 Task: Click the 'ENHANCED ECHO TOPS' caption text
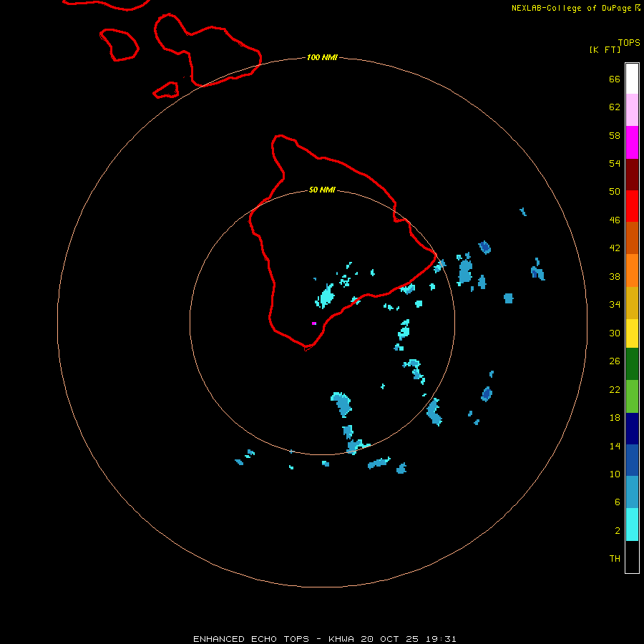251,639
